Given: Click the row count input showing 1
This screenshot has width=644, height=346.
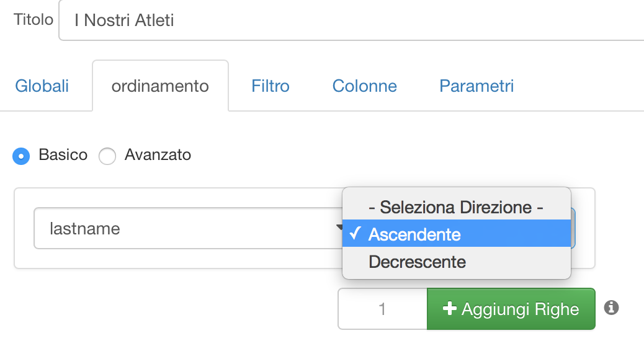Looking at the screenshot, I should 382,309.
